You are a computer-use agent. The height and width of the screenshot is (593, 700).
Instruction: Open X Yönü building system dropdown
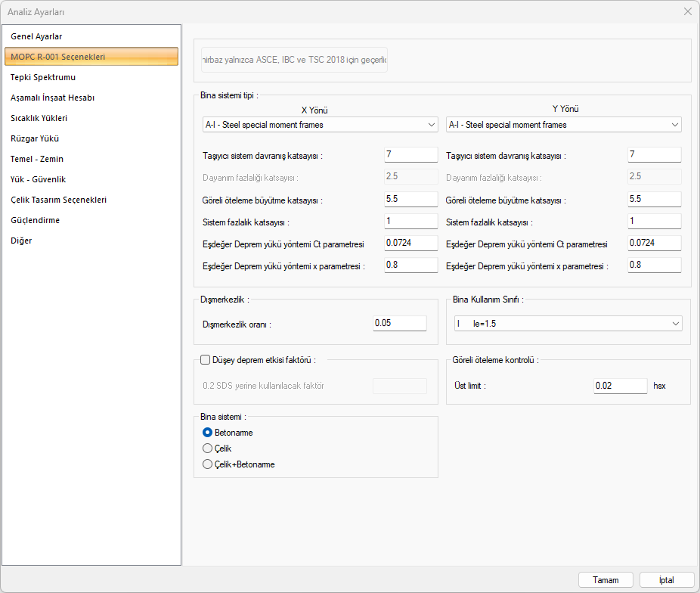tap(320, 124)
